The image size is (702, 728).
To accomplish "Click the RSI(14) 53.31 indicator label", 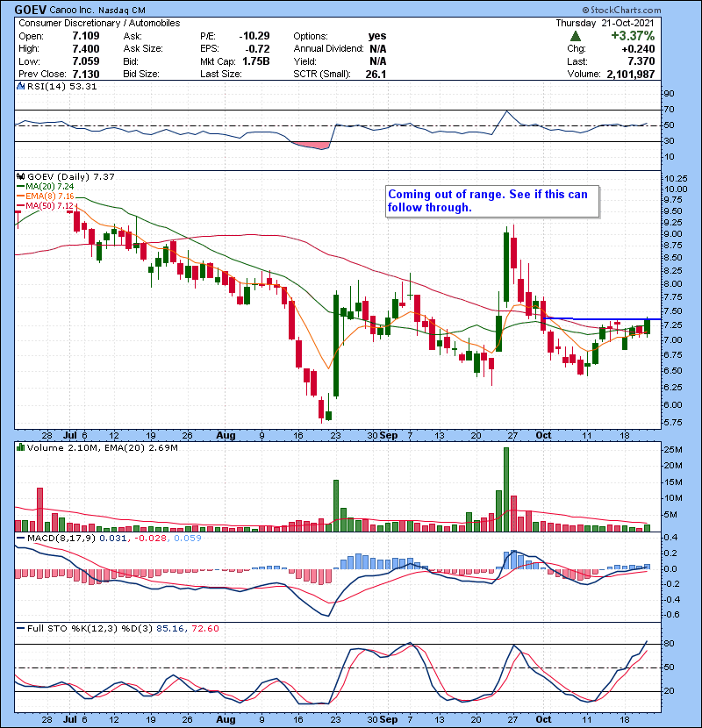I will point(61,86).
